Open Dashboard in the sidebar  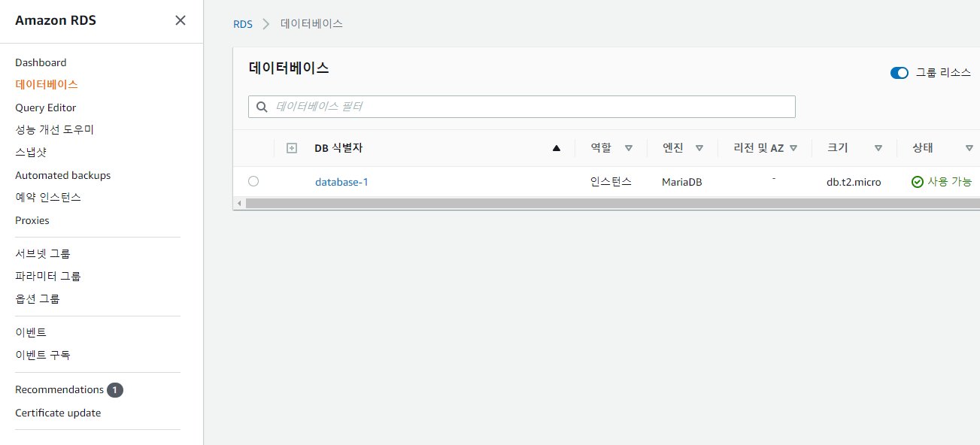[x=41, y=62]
